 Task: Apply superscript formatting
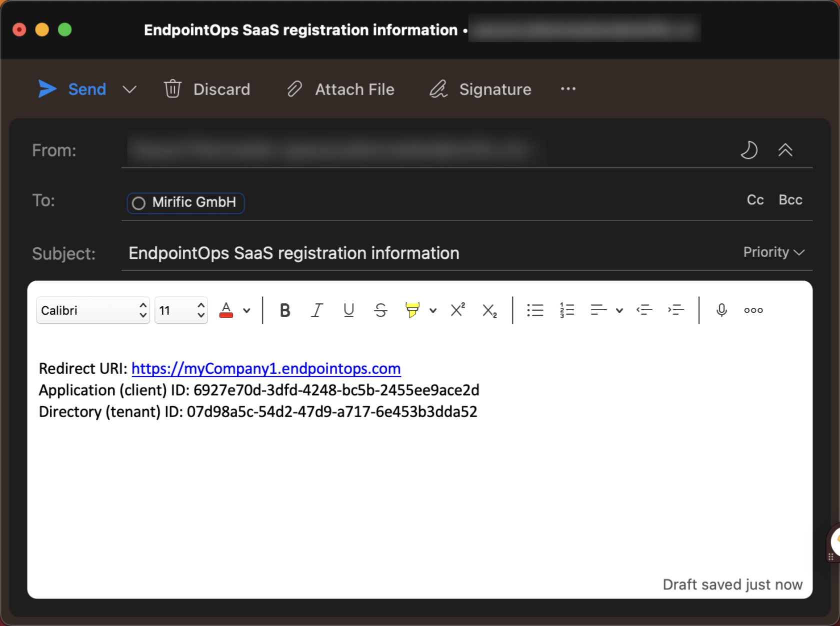point(457,310)
